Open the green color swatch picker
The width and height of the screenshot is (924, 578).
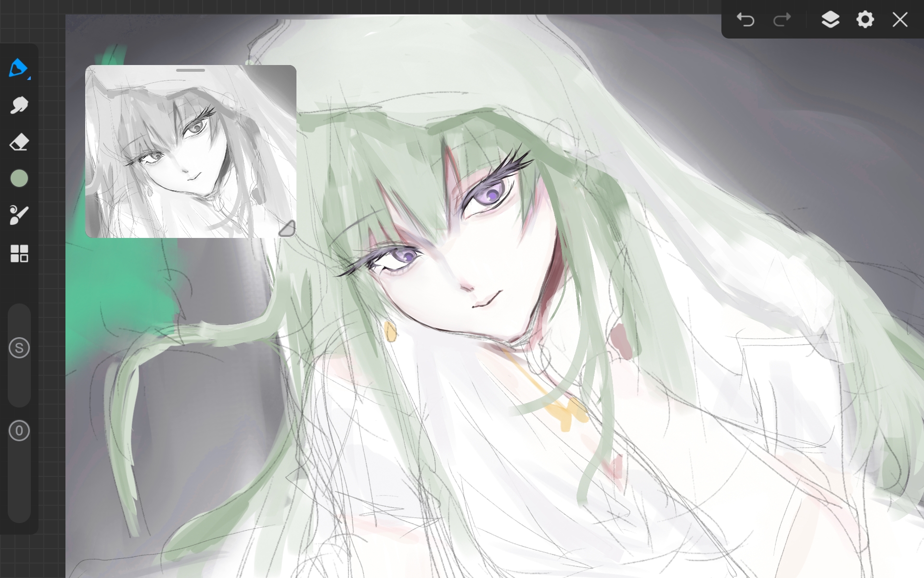19,179
